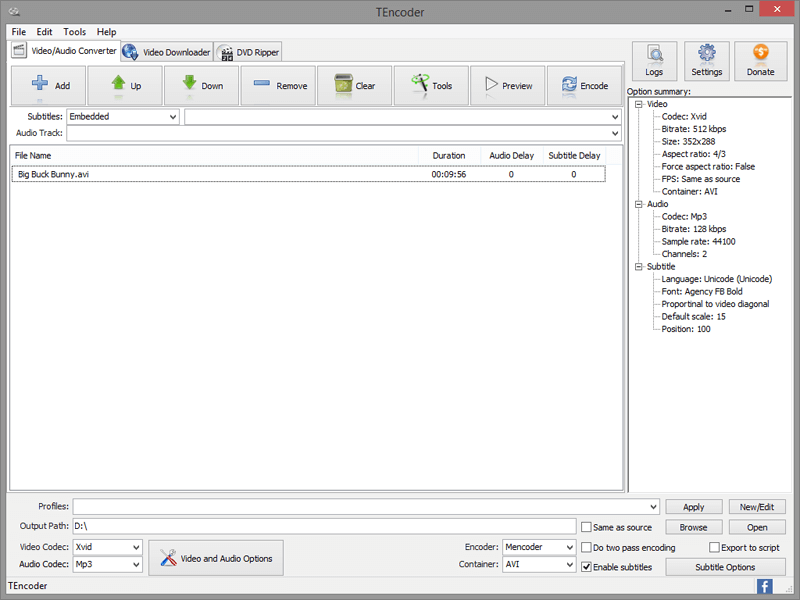The image size is (800, 600).
Task: Switch to the Video Downloader tab
Action: [x=167, y=52]
